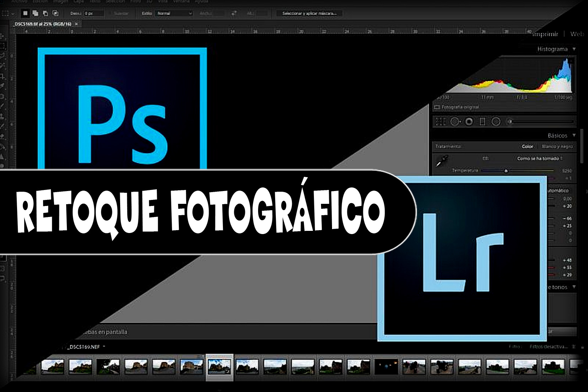The height and width of the screenshot is (392, 588).
Task: Select first fully visible filmstrip thumbnail
Action: click(53, 366)
